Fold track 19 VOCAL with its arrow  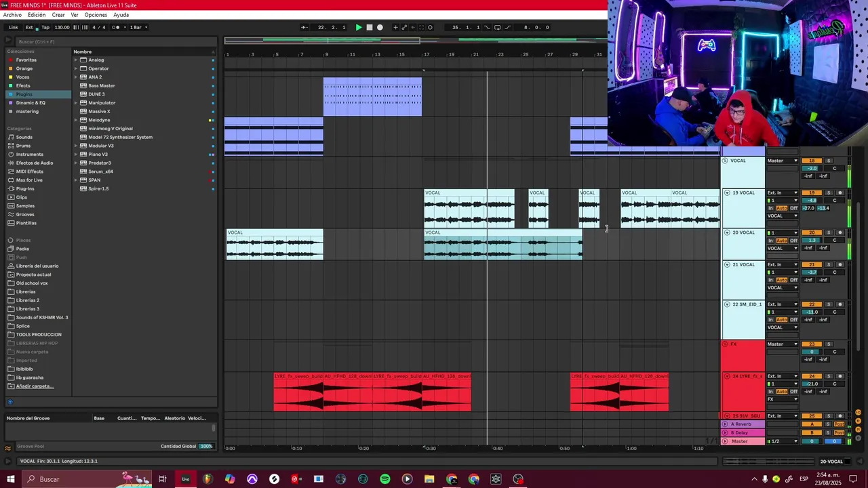point(727,193)
